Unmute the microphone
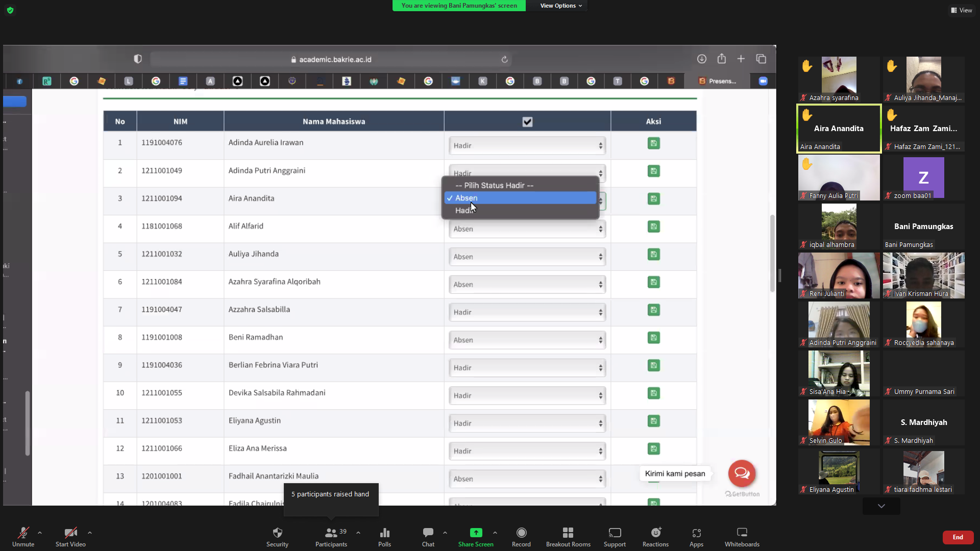Image resolution: width=980 pixels, height=551 pixels. [23, 537]
